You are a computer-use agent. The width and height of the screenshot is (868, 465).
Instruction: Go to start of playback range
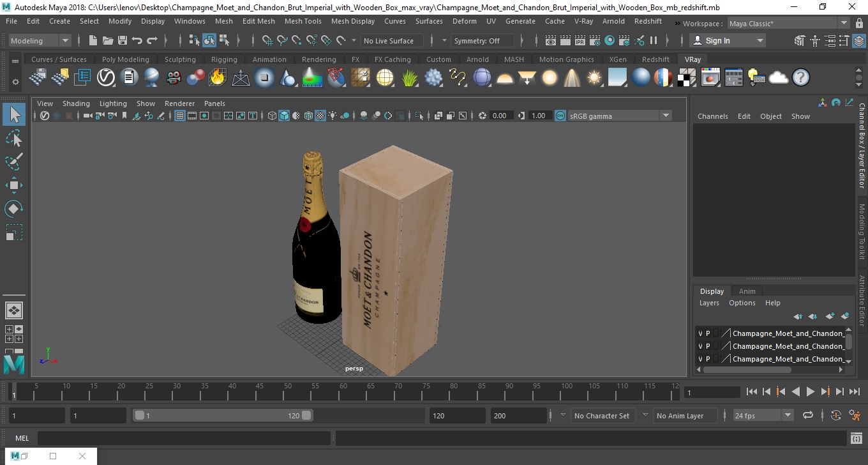pos(752,392)
